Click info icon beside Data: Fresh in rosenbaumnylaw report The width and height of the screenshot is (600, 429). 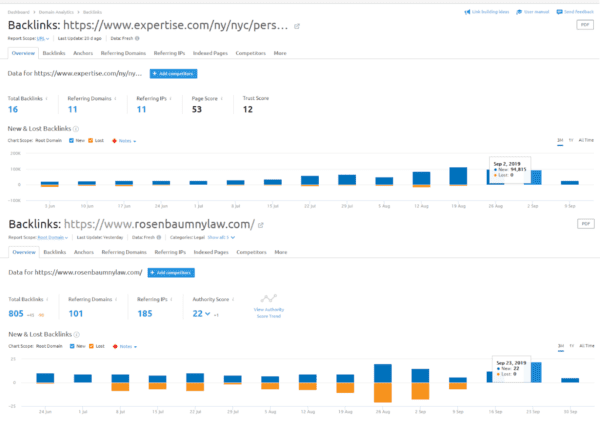coord(159,237)
